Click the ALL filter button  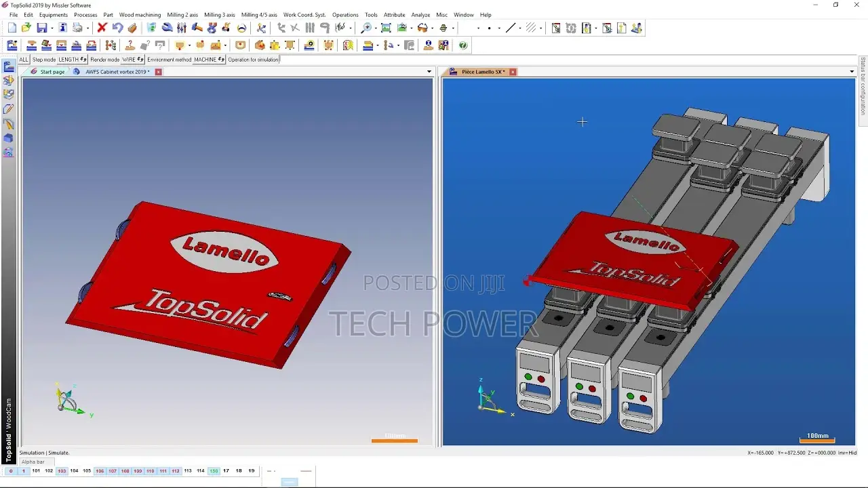click(24, 60)
